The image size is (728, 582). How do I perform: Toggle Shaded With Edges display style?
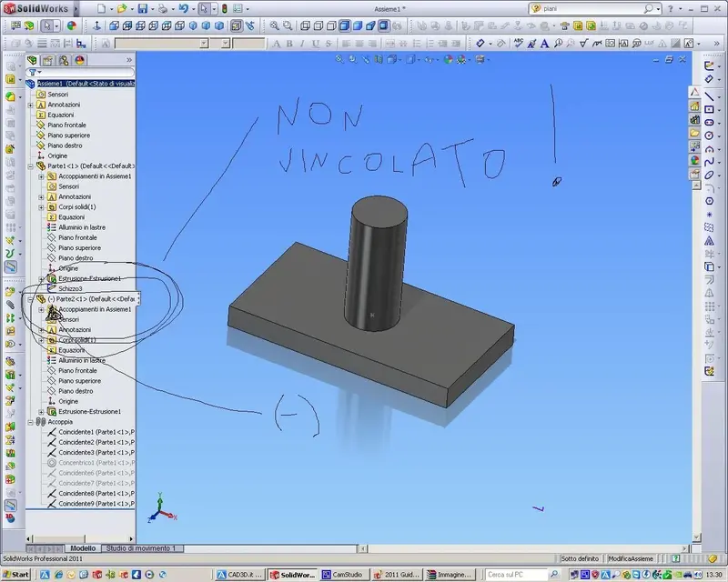(345, 26)
